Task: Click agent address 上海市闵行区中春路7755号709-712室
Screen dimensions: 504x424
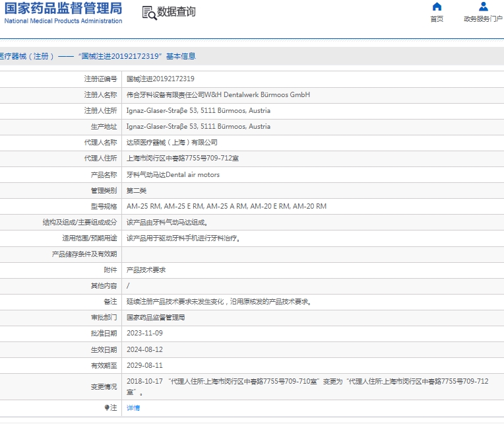Action: point(183,159)
